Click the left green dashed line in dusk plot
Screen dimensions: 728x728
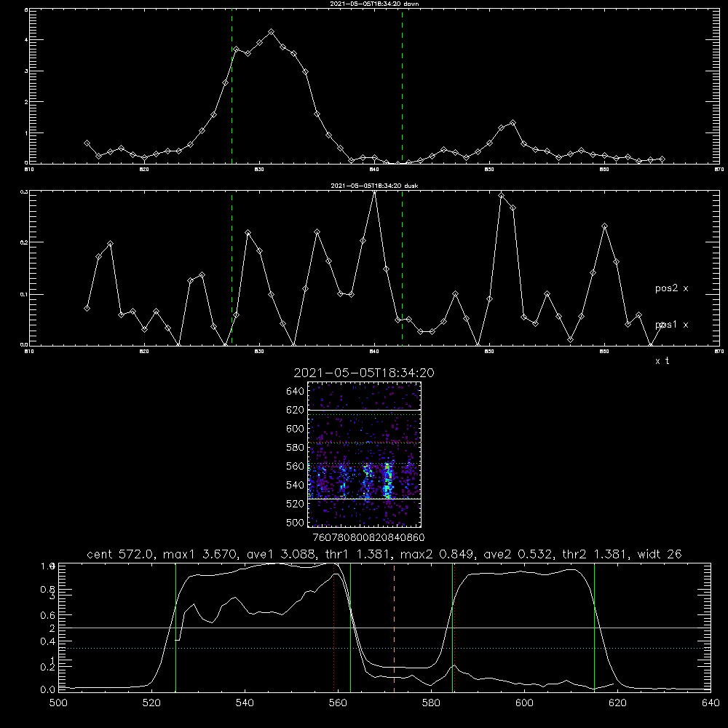[232, 268]
